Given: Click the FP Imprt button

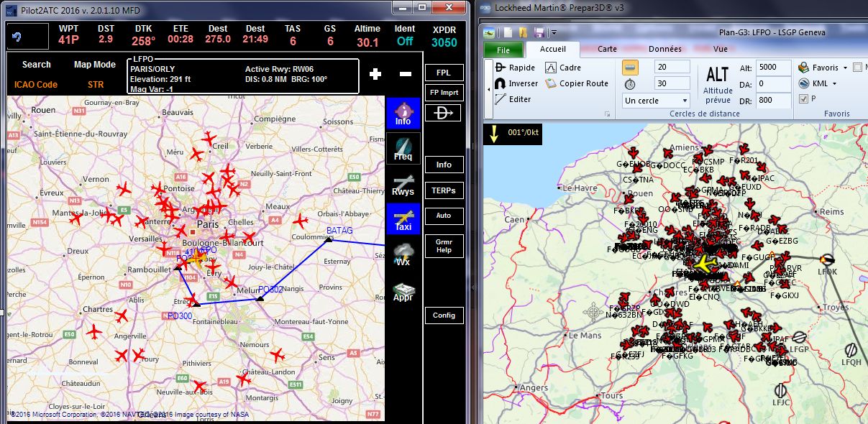Looking at the screenshot, I should (x=444, y=93).
